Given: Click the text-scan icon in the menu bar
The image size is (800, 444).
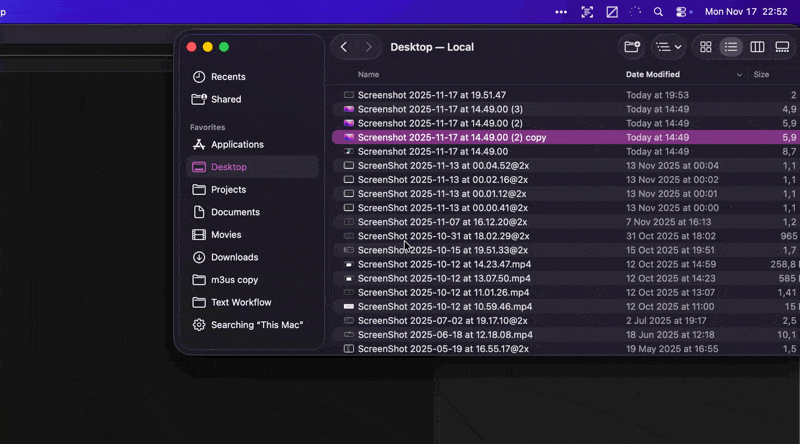Looking at the screenshot, I should pos(587,12).
